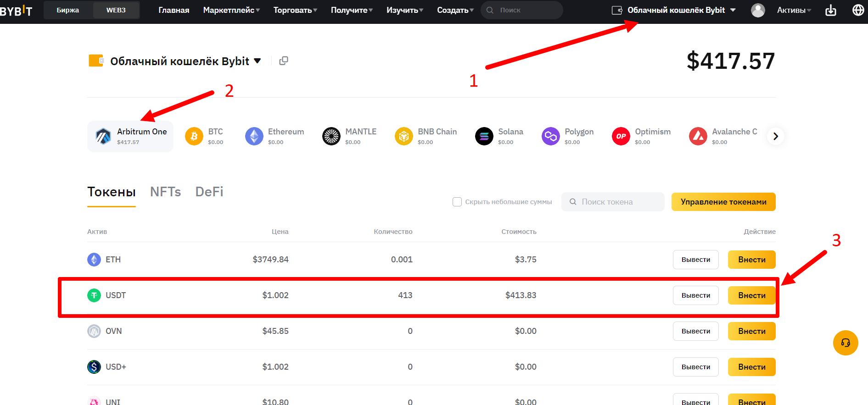This screenshot has height=405, width=868.
Task: Click ETH price $3749.84
Action: pos(270,260)
